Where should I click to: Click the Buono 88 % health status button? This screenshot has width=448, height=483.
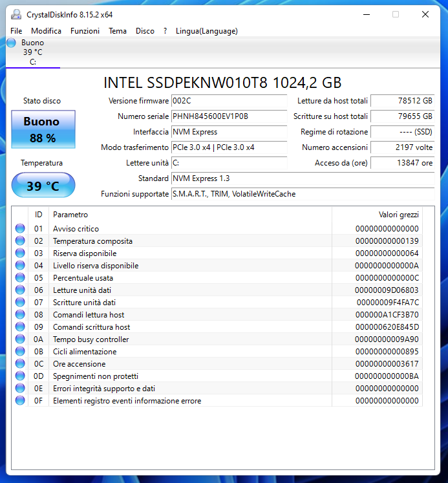coord(43,129)
